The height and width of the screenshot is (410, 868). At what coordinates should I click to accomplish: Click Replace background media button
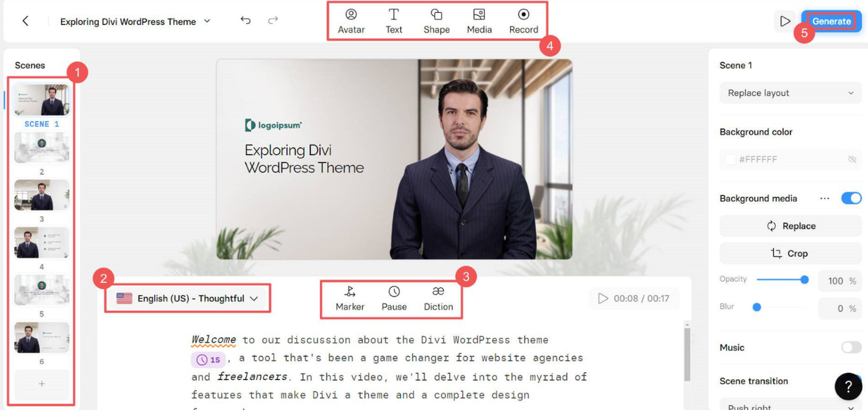[791, 226]
